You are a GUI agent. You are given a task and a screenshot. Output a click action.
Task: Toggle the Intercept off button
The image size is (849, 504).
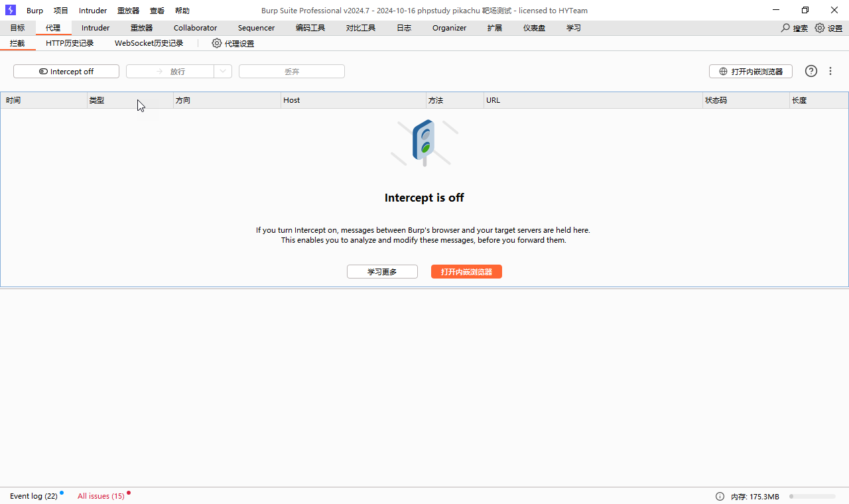[x=66, y=72]
